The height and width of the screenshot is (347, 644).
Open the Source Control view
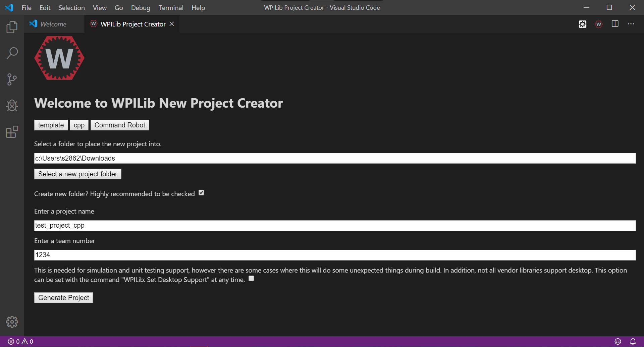tap(12, 79)
